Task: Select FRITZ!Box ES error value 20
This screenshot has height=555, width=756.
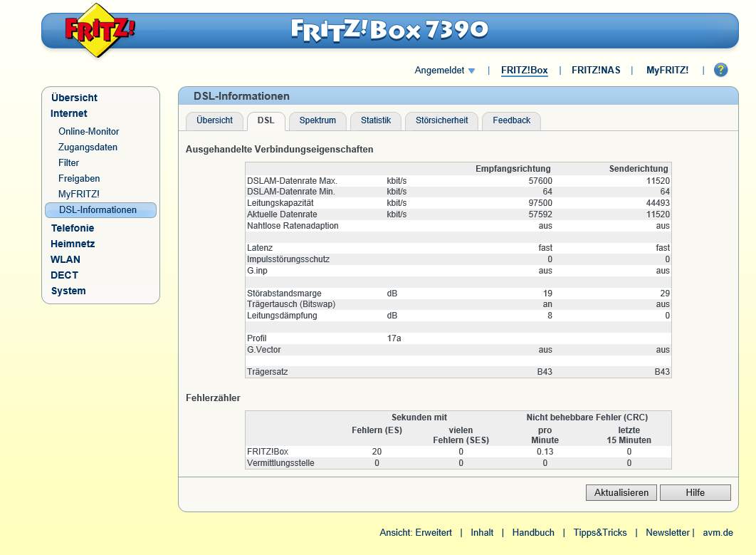Action: click(377, 452)
